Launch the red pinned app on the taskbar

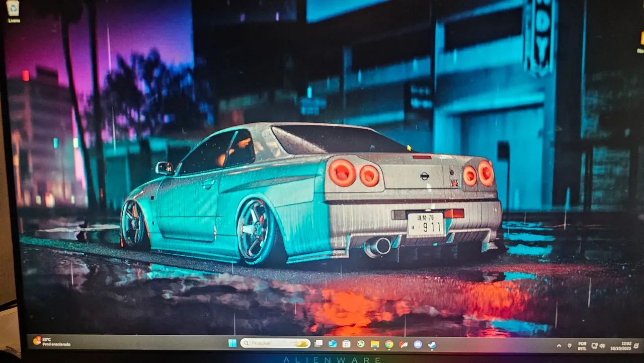pyautogui.click(x=404, y=344)
